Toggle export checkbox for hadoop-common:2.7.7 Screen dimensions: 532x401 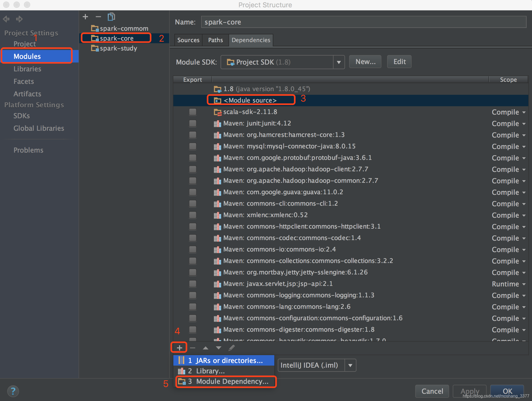[x=193, y=181]
